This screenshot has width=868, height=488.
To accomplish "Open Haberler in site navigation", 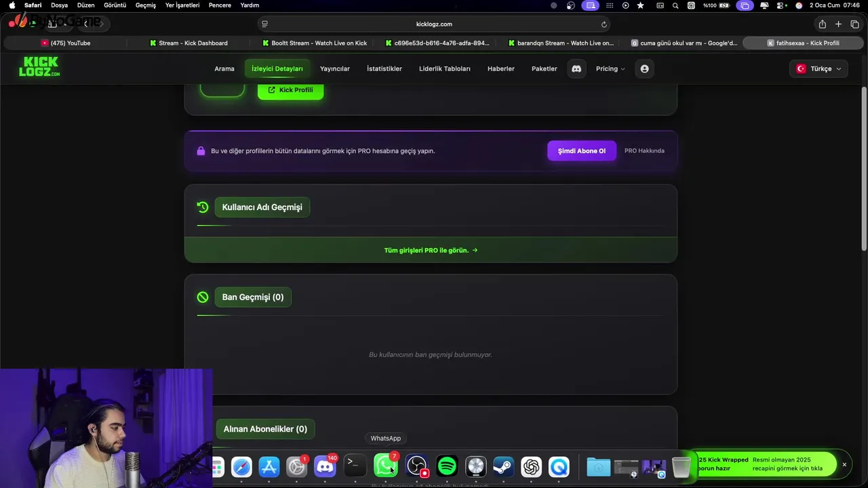I will click(x=501, y=68).
